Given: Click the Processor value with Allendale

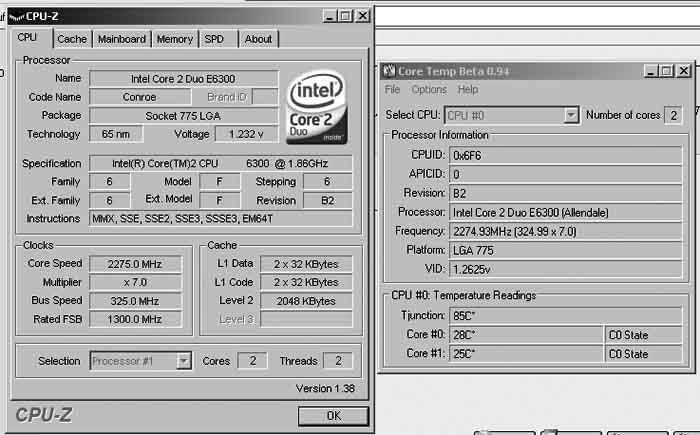Looking at the screenshot, I should tap(566, 213).
